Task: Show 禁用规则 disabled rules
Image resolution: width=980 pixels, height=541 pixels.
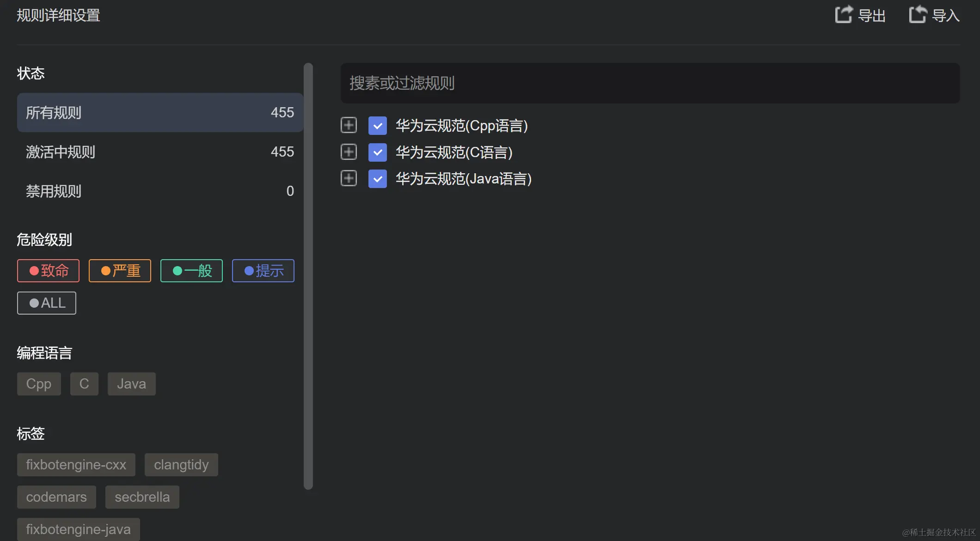Action: tap(160, 191)
